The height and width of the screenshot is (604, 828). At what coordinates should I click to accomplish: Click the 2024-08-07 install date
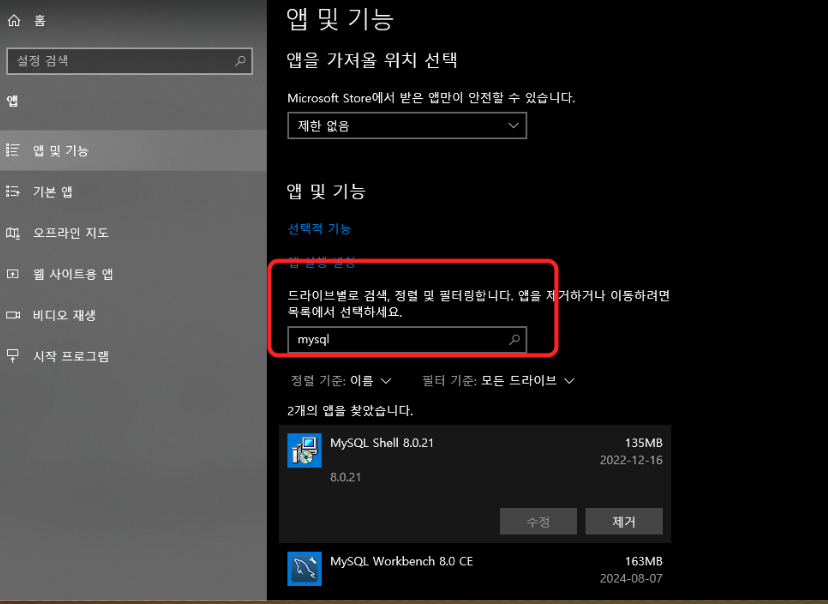[631, 578]
